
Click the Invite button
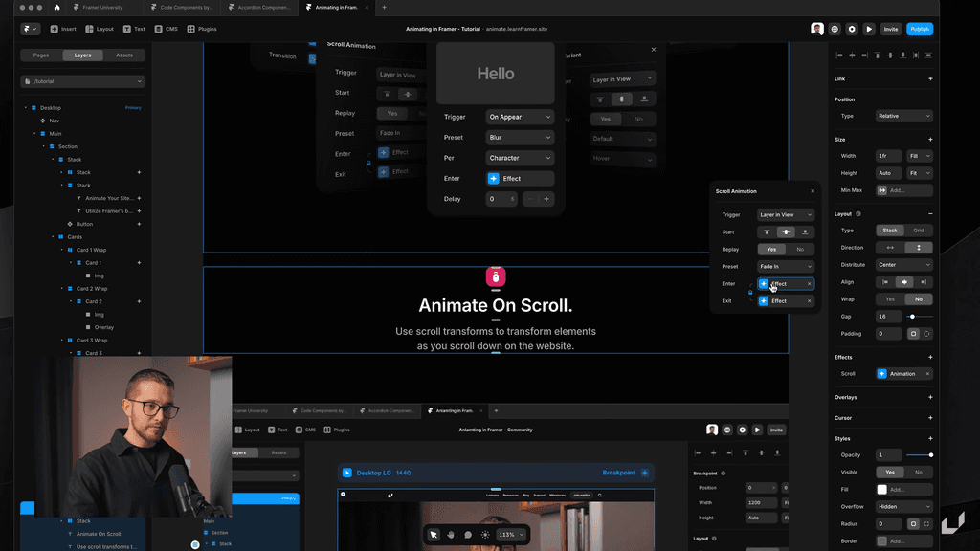(x=890, y=29)
